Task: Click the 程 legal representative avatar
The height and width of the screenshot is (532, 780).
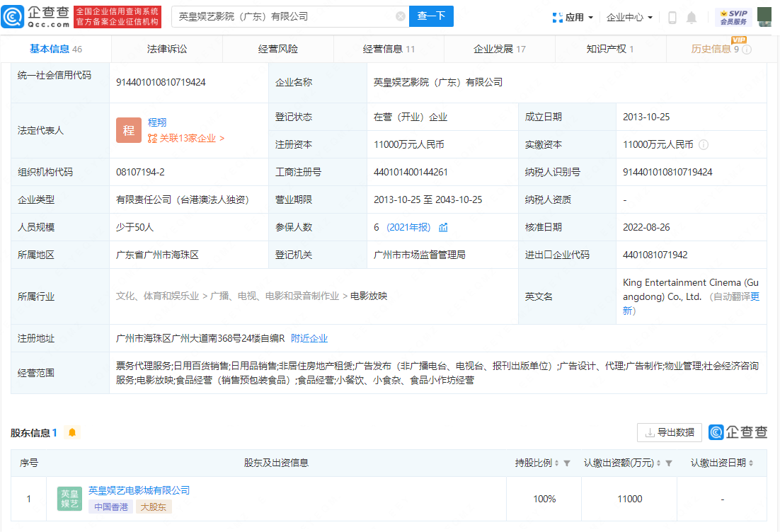Action: coord(129,130)
